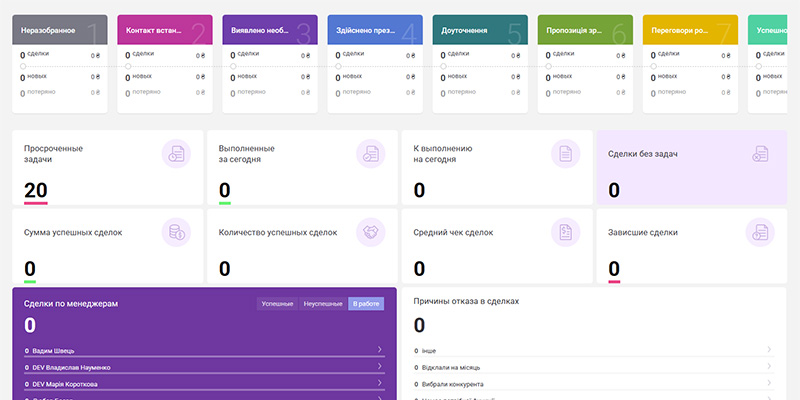Click the yellow Переговори stage header
Screen dimensions: 800x400
[x=690, y=30]
